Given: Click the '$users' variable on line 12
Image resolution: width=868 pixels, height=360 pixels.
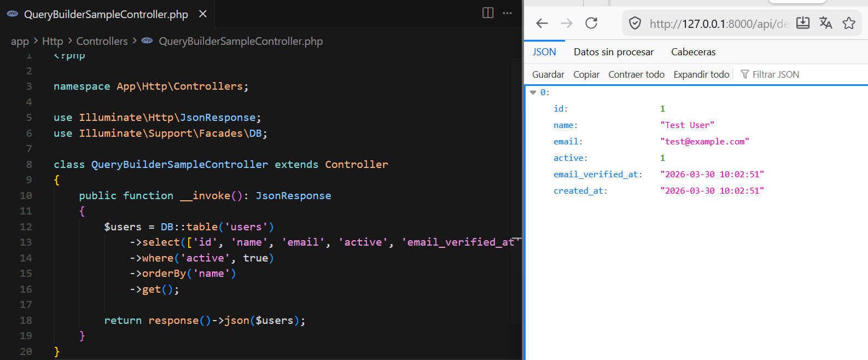Looking at the screenshot, I should click(123, 227).
